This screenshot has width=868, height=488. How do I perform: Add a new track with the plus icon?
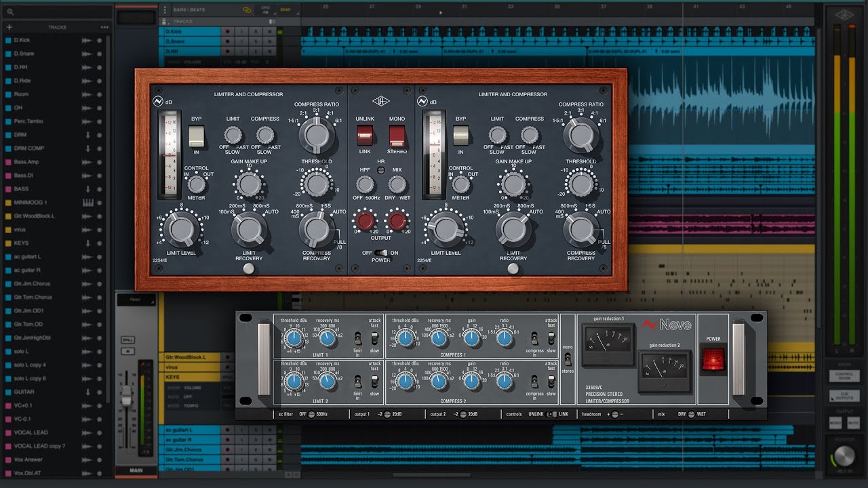[9, 27]
